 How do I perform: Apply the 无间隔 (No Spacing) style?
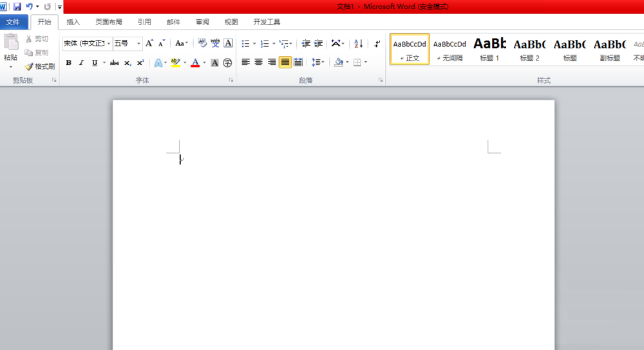click(450, 50)
